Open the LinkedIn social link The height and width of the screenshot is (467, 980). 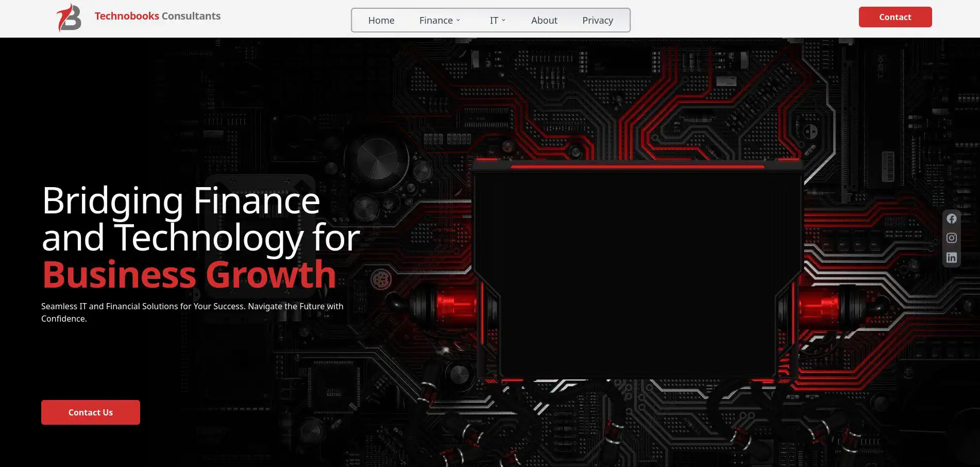pos(951,258)
